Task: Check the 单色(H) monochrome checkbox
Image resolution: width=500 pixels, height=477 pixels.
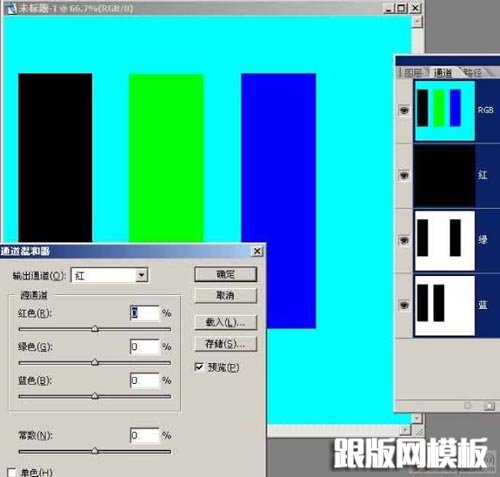Action: tap(12, 473)
